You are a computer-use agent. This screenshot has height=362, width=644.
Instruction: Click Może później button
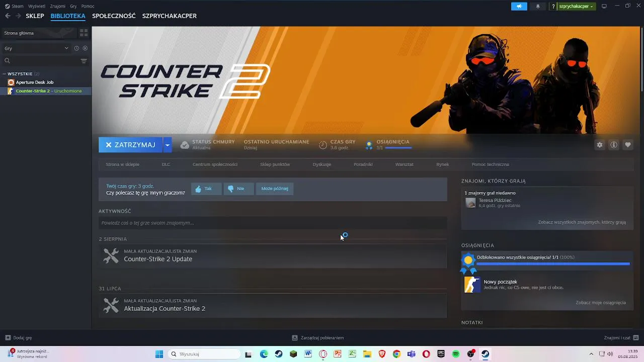pyautogui.click(x=275, y=189)
